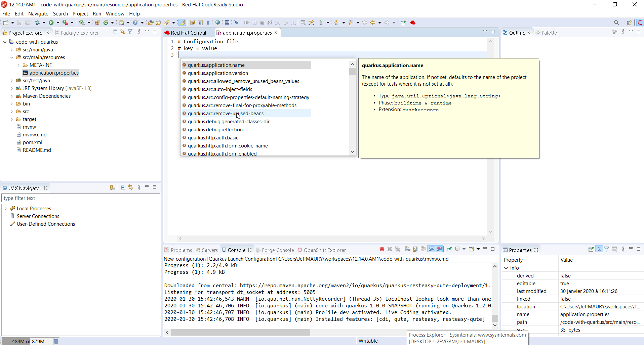Click the Red Hat icon in the main toolbar
The height and width of the screenshot is (345, 644).
[x=413, y=23]
